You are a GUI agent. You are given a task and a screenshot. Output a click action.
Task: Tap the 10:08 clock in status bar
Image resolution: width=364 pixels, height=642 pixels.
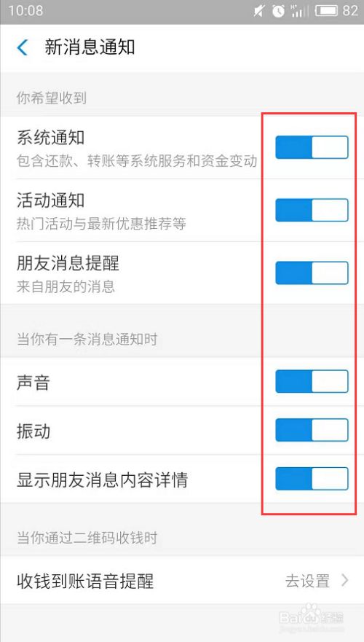click(x=25, y=11)
